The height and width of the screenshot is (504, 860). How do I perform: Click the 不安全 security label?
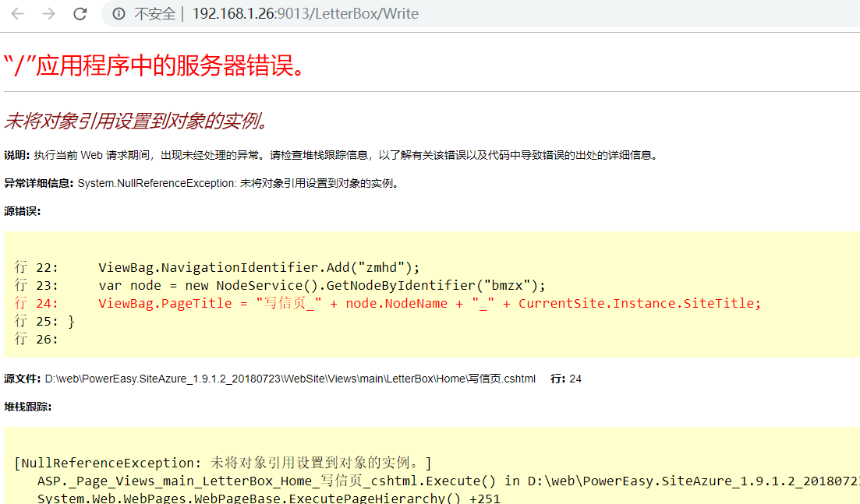[x=154, y=14]
